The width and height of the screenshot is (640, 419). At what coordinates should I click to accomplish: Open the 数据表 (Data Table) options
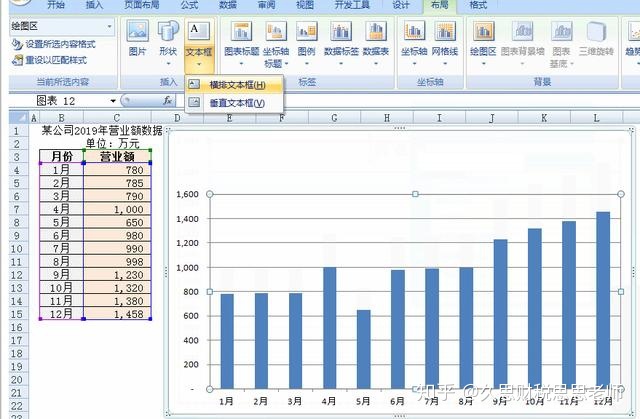point(376,43)
